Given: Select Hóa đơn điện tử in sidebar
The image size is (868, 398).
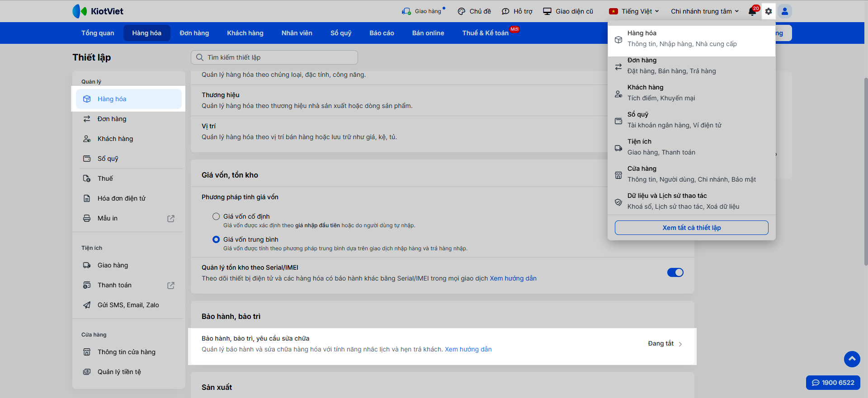Looking at the screenshot, I should coord(129,198).
